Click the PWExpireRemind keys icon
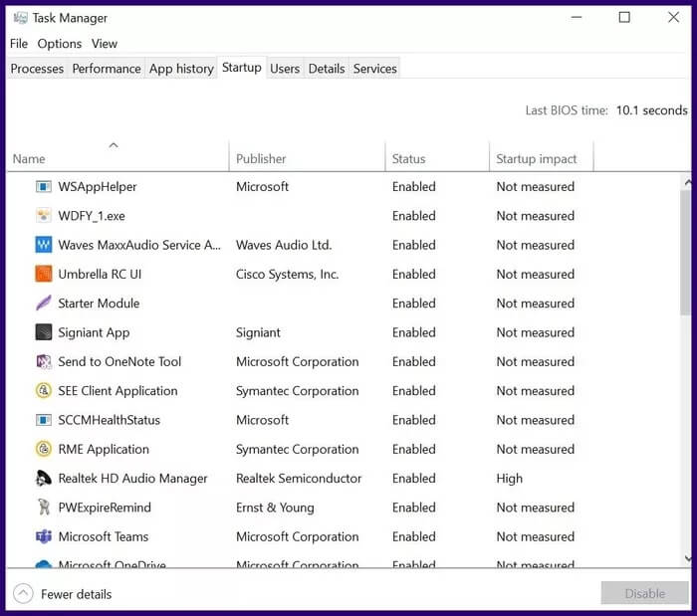The image size is (697, 616). tap(44, 508)
